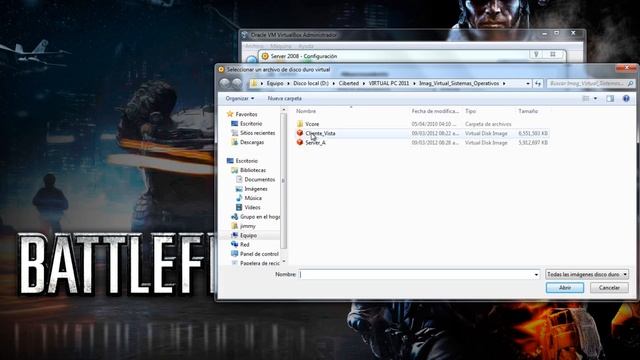Click the Música note icon
The image size is (640, 360).
pyautogui.click(x=239, y=198)
